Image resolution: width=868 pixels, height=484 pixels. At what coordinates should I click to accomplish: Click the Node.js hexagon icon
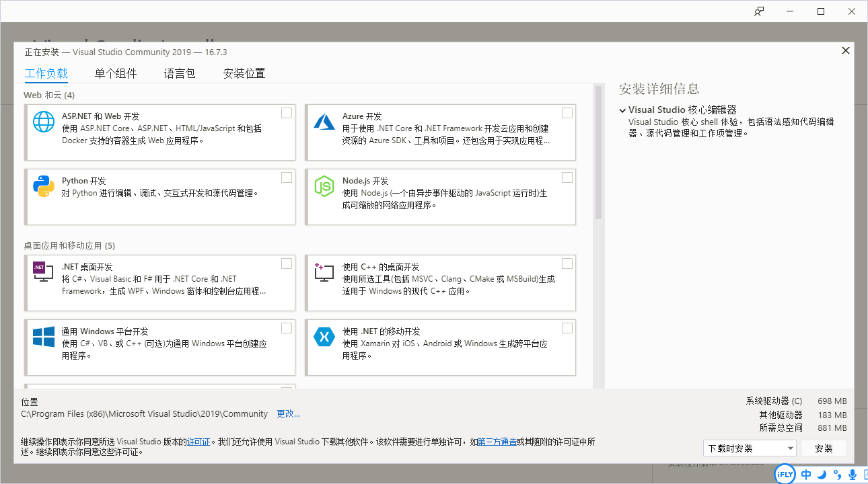324,186
